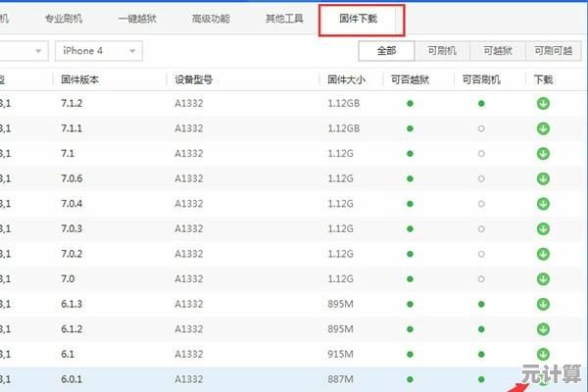Download the 7.0.4 firmware file
Viewport: 588px width, 392px height.
point(543,204)
